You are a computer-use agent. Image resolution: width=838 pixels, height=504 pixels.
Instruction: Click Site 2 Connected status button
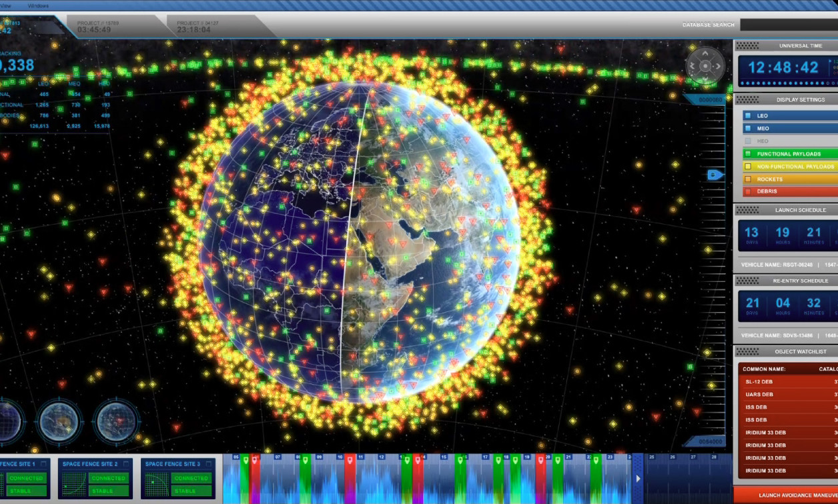coord(109,478)
